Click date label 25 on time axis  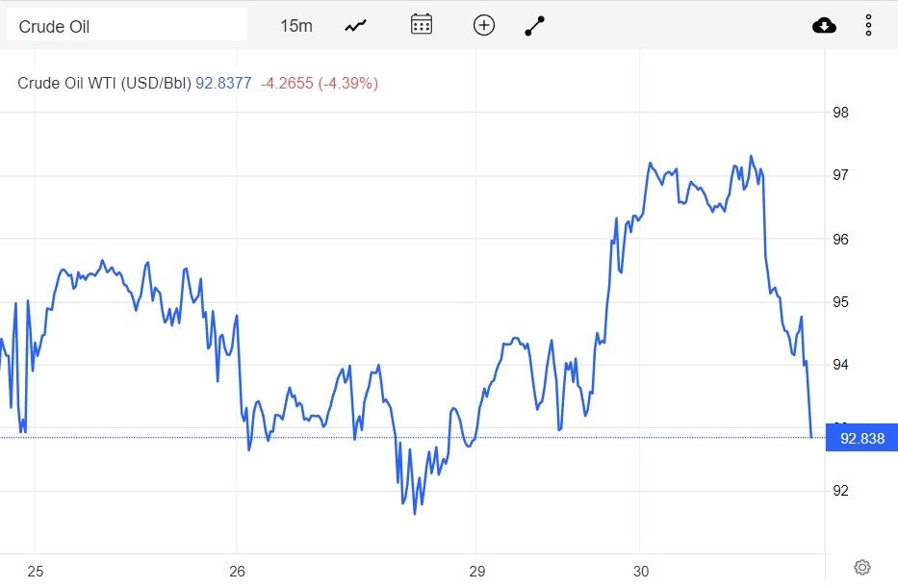point(36,572)
